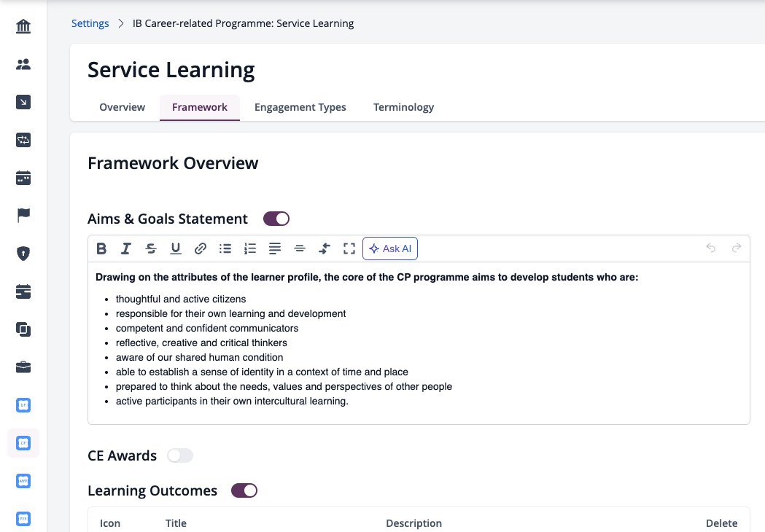Open the people sidebar icon
This screenshot has height=532, width=765.
(x=23, y=64)
